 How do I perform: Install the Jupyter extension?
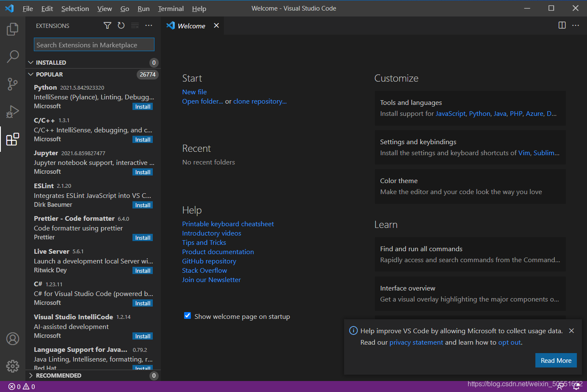(x=143, y=172)
